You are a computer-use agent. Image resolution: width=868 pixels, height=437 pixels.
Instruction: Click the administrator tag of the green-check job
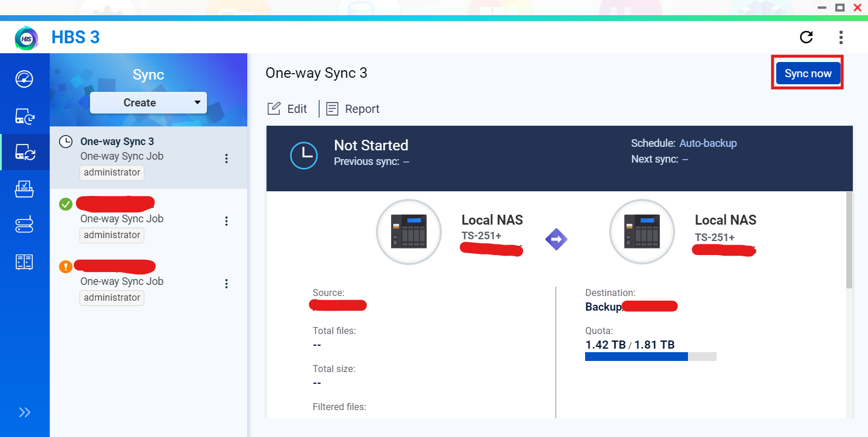coord(112,235)
